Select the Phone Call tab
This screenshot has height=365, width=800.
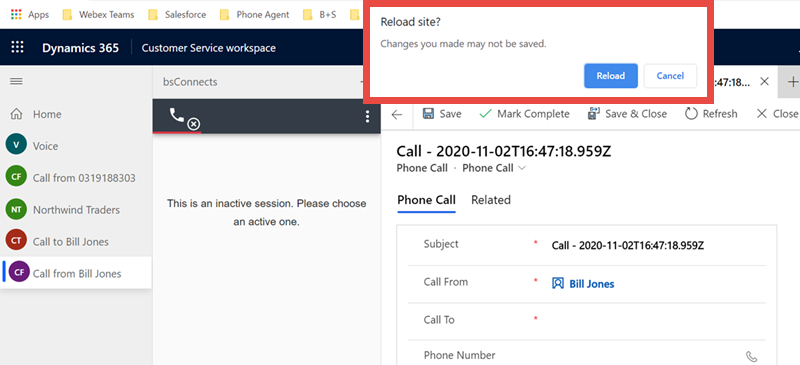point(427,200)
